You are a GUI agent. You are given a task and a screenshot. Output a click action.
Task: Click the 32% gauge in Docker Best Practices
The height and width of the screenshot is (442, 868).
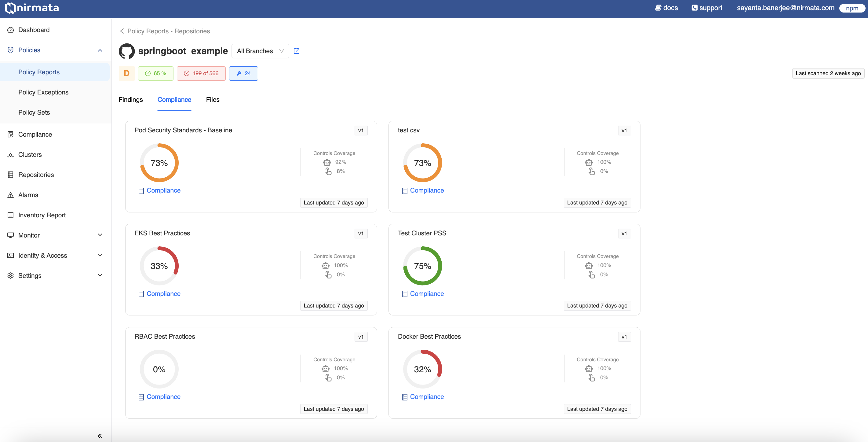tap(422, 369)
